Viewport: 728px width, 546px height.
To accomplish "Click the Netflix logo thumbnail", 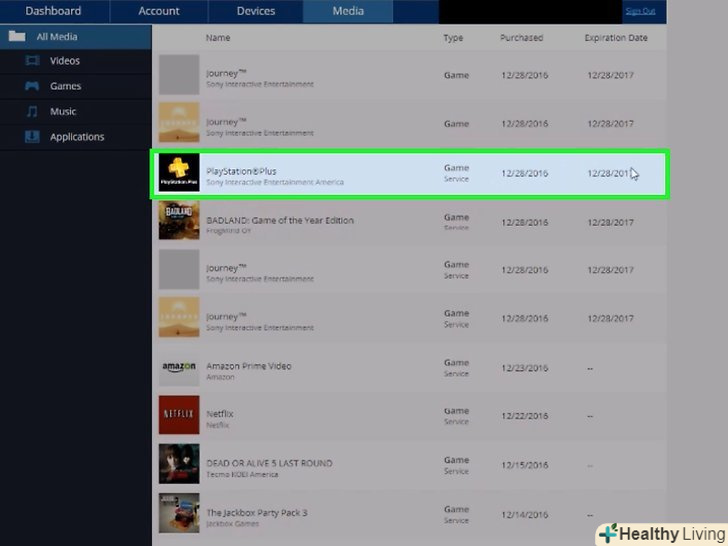I will point(179,415).
